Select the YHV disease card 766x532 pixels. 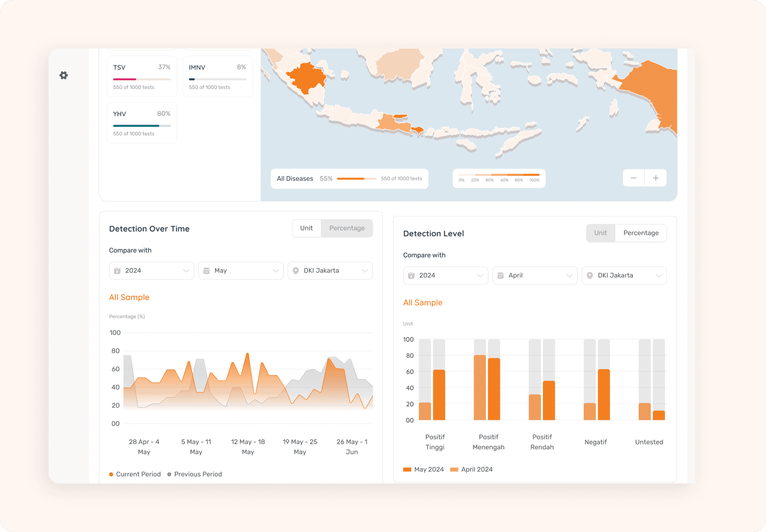point(142,123)
